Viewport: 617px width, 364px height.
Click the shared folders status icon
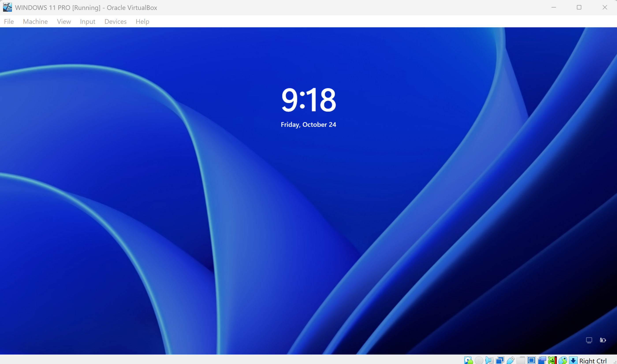pos(521,360)
